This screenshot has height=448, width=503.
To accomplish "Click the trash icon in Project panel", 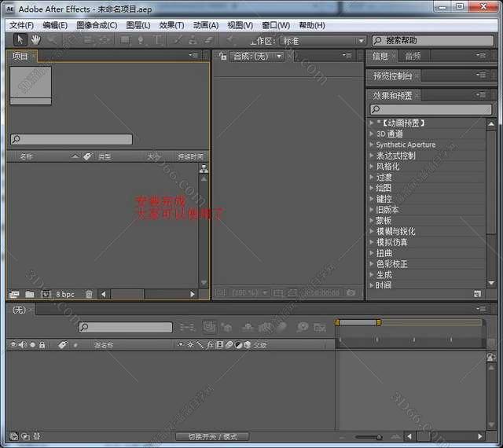I will tap(89, 294).
